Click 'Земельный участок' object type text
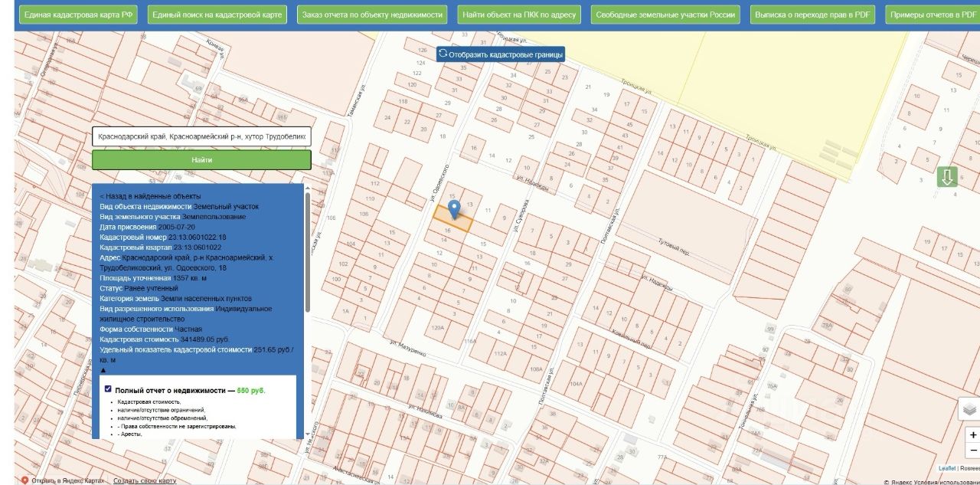Image resolution: width=980 pixels, height=485 pixels. [226, 207]
